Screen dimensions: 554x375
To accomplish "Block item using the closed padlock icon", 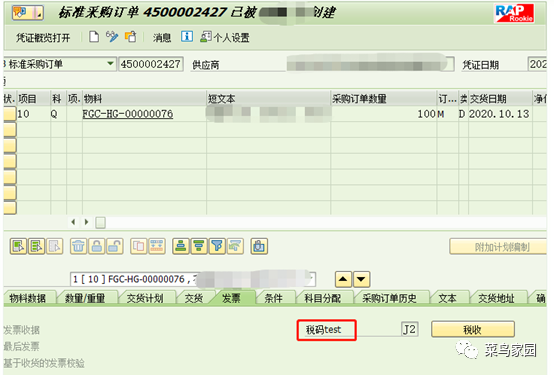I will tap(97, 246).
